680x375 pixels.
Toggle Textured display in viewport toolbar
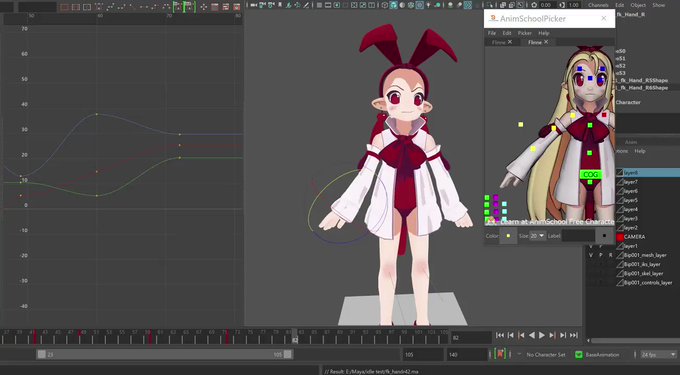click(x=419, y=5)
